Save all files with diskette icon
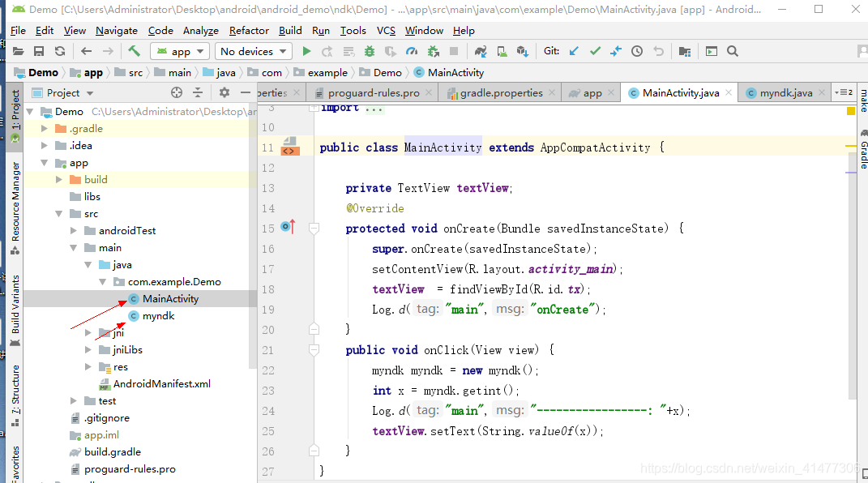Viewport: 868px width, 483px height. pos(39,51)
